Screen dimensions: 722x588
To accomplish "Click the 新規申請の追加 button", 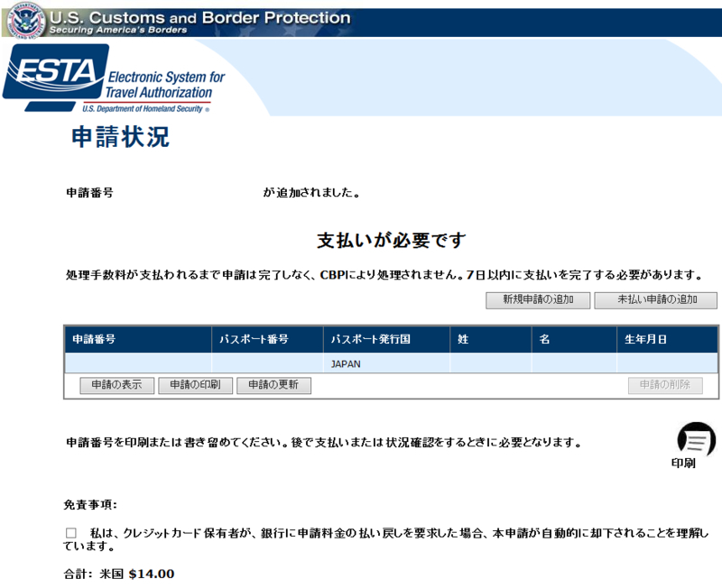I will 538,300.
